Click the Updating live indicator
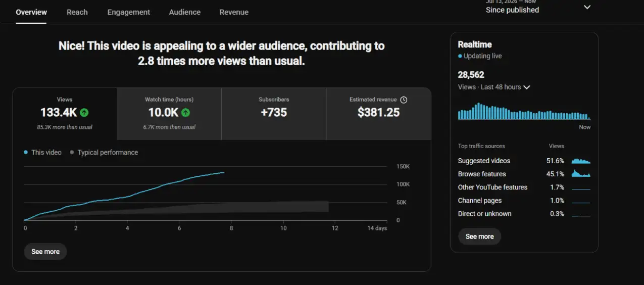 [480, 56]
